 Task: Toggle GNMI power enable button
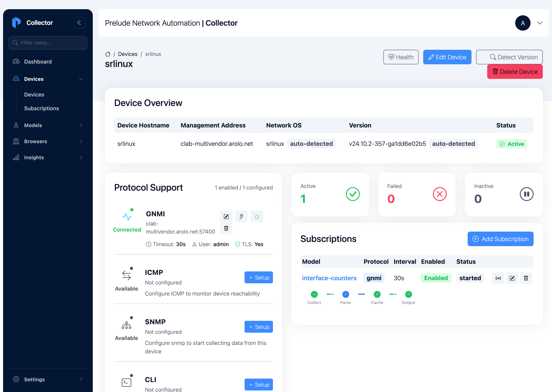click(257, 216)
